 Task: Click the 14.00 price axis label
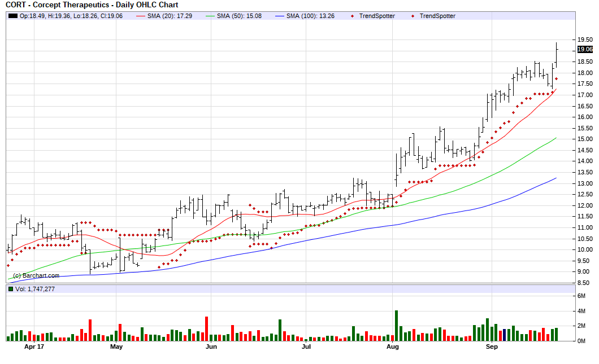pos(585,161)
